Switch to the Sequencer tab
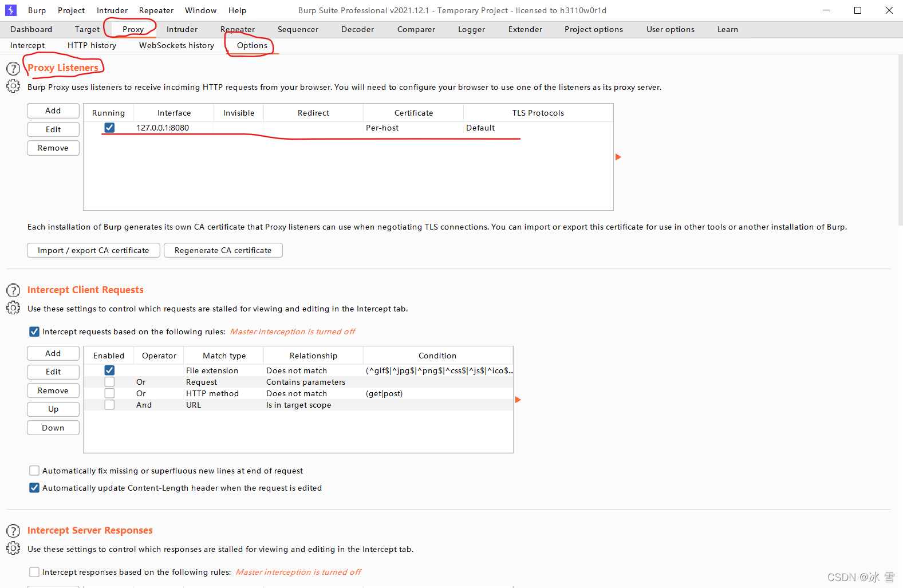 (298, 29)
